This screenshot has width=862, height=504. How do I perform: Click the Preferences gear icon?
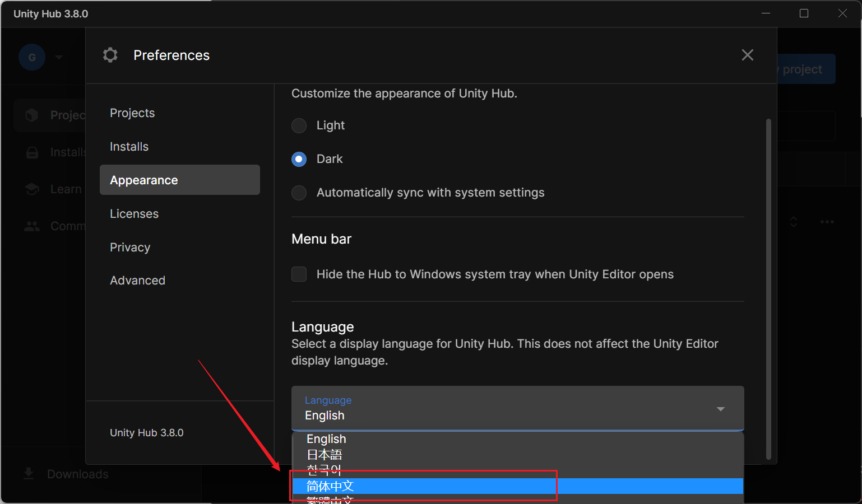110,55
